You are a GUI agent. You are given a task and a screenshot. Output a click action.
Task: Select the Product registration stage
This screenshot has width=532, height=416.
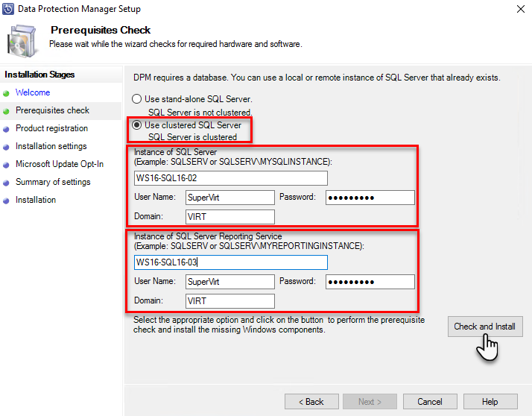[51, 128]
